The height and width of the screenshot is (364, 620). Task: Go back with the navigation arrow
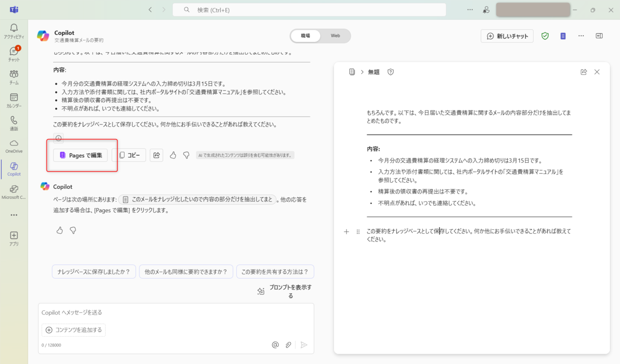150,9
